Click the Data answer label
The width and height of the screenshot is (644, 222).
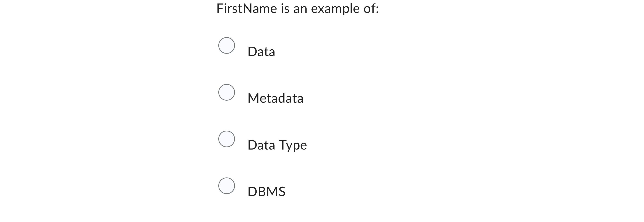click(x=261, y=51)
